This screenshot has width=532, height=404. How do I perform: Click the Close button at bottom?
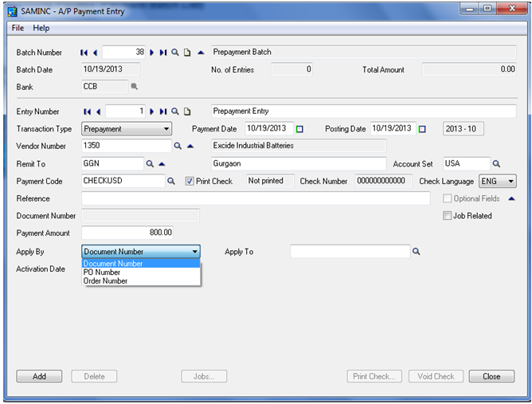[x=491, y=376]
